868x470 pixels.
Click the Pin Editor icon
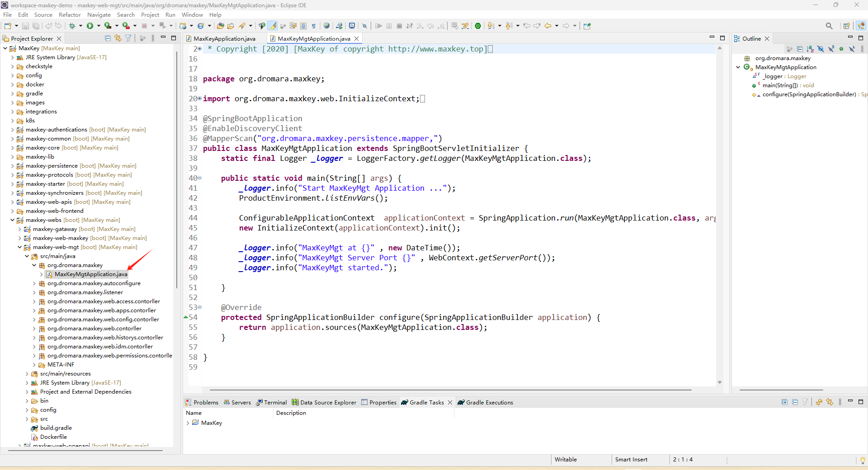(x=587, y=26)
